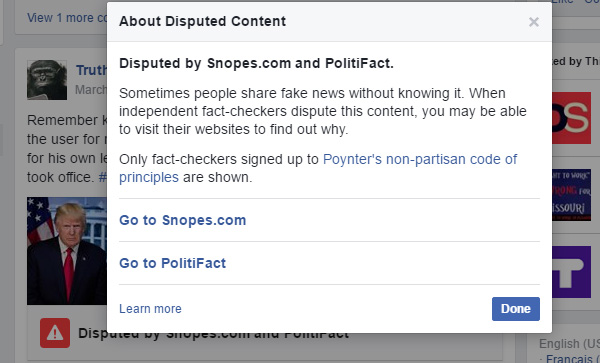Screen dimensions: 600x363
Task: Click the red sidebar page logo thumbnail
Action: 571,118
